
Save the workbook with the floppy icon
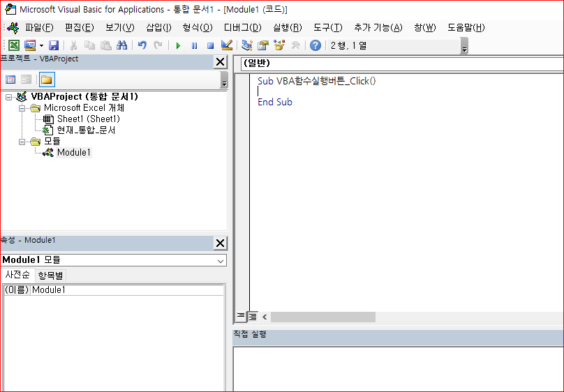[x=54, y=45]
